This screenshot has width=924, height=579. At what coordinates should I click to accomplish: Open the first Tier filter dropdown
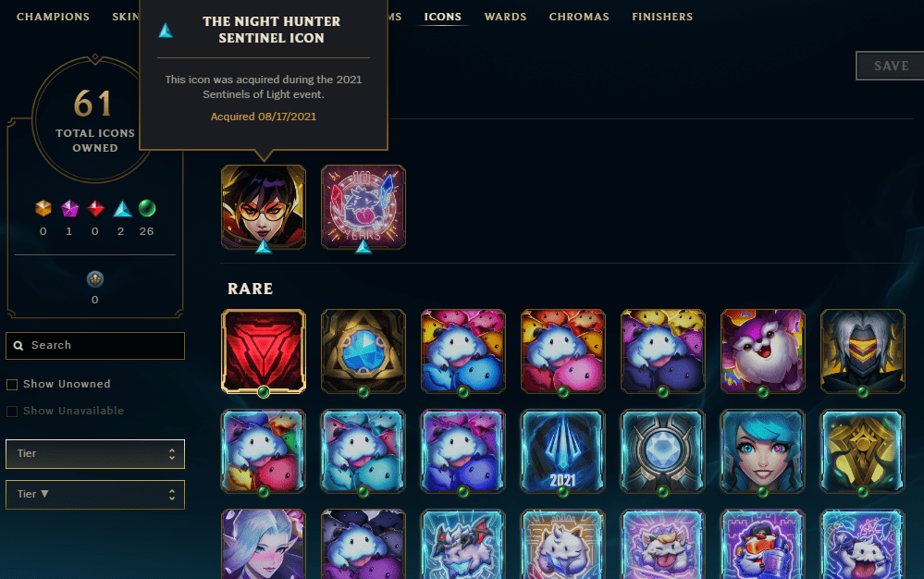point(95,453)
